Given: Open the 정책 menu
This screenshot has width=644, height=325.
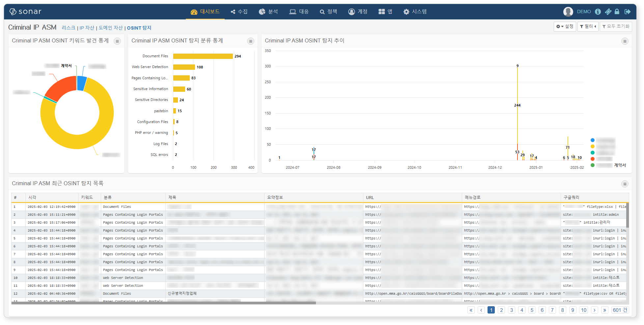Looking at the screenshot, I should point(328,12).
